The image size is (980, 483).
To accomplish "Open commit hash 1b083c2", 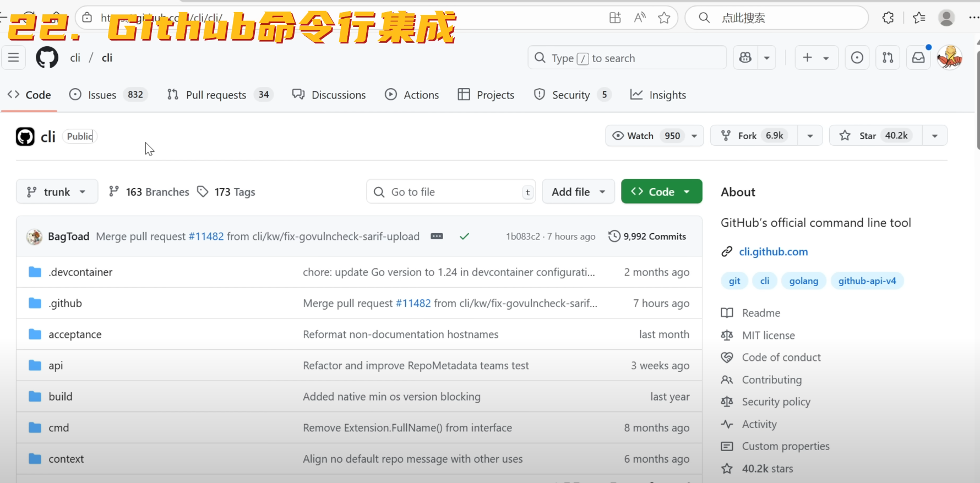I will (x=523, y=237).
